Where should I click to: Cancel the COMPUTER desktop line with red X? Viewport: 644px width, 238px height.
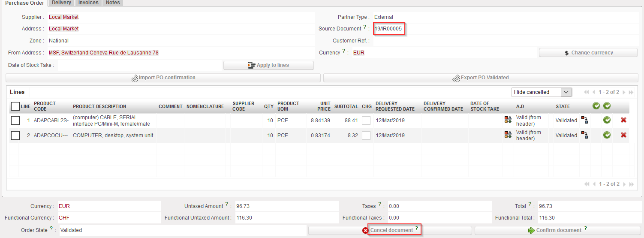coord(623,135)
